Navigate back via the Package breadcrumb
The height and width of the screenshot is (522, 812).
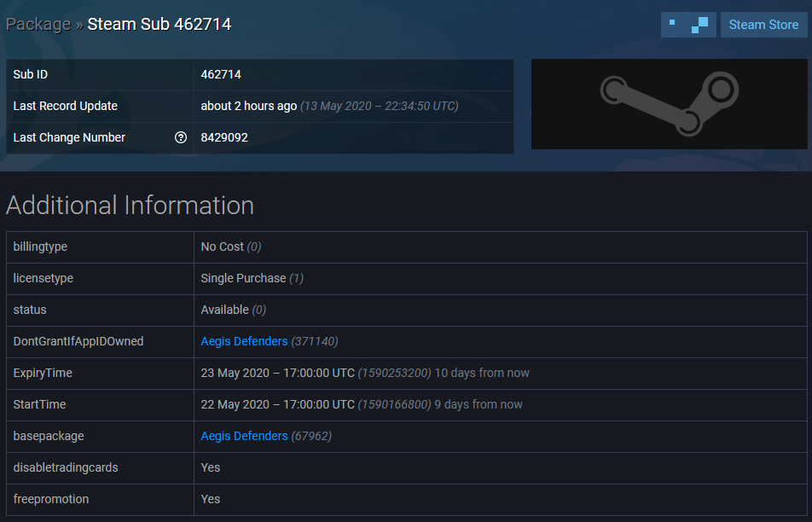(38, 25)
